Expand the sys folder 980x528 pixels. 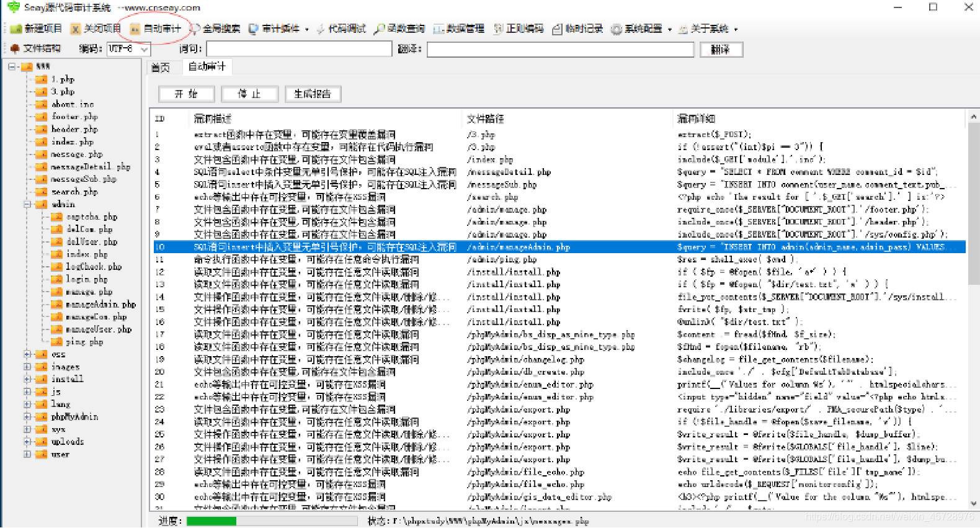[27, 429]
